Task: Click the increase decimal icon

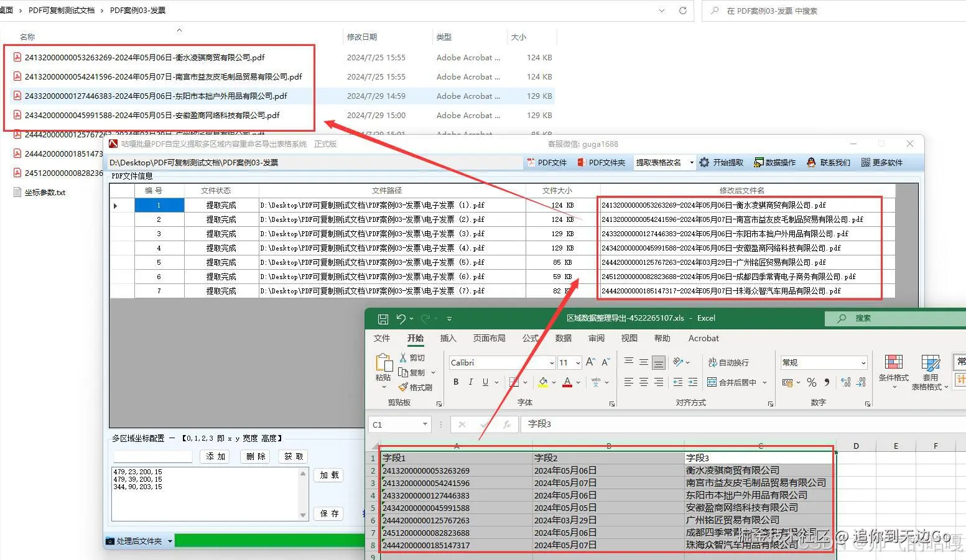Action: pyautogui.click(x=846, y=382)
